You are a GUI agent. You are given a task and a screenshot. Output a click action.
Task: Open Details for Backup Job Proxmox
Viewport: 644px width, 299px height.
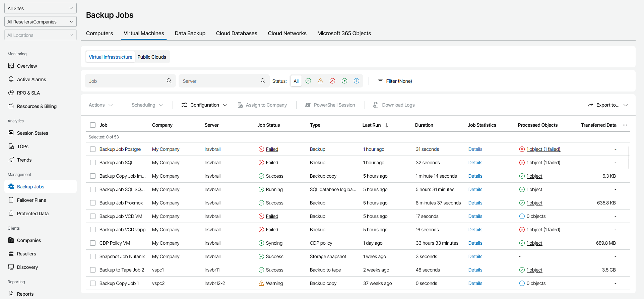tap(475, 203)
